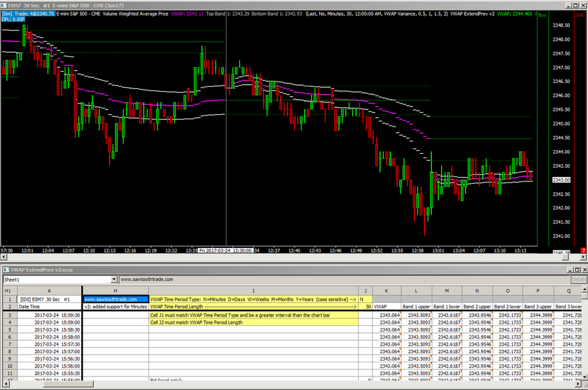The width and height of the screenshot is (588, 390).
Task: Click the VWAP ExtendPrev spreadsheet window icon
Action: (x=5, y=270)
